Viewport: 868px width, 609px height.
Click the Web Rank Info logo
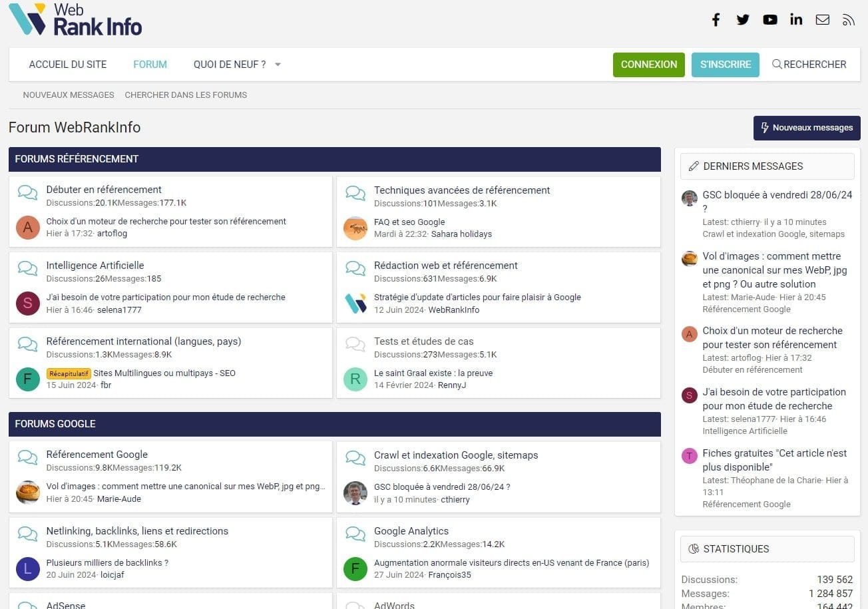[75, 19]
